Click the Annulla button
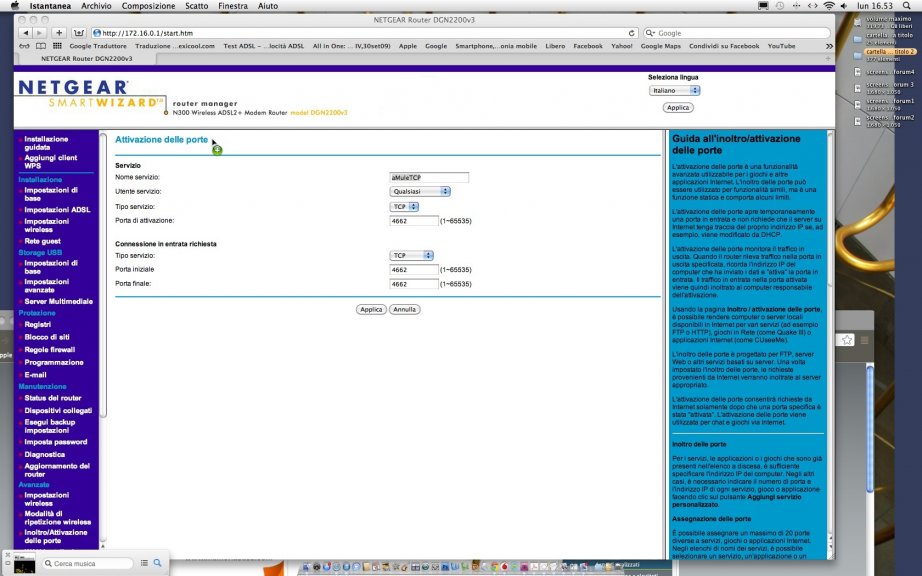Image resolution: width=922 pixels, height=576 pixels. [405, 309]
